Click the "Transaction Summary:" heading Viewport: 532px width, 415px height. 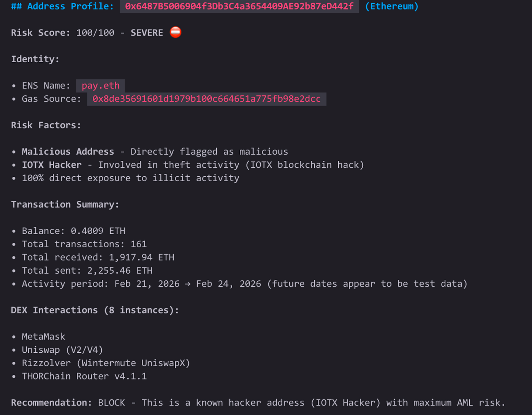tap(65, 205)
